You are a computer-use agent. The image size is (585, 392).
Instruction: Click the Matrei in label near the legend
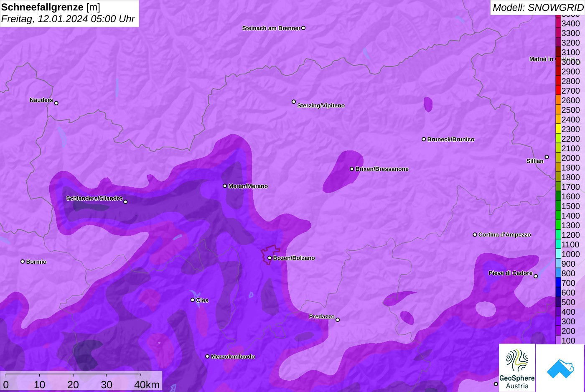(541, 59)
